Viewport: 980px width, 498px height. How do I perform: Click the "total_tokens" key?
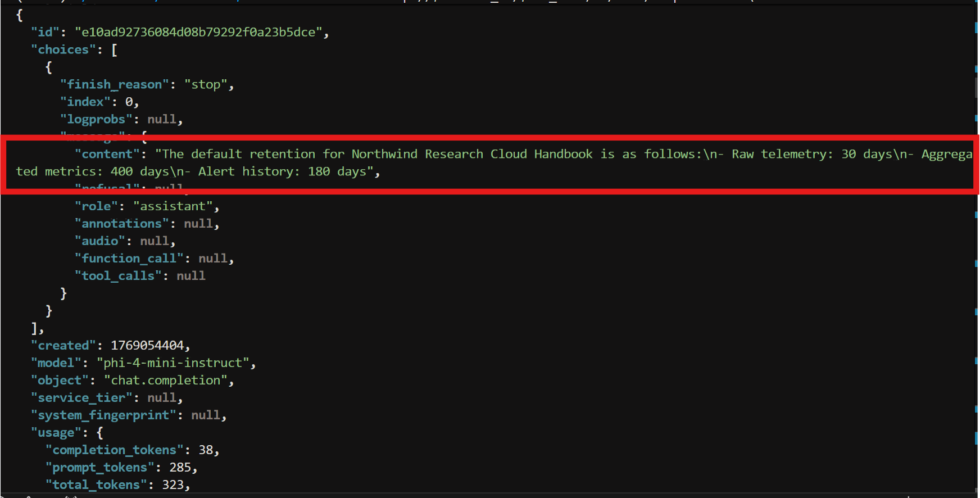pos(96,485)
